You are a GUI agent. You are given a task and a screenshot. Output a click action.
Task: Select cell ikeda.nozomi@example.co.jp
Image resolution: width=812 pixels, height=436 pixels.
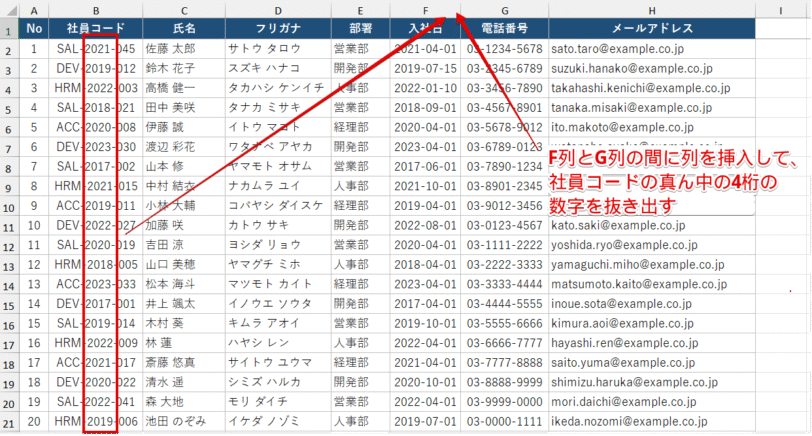651,422
